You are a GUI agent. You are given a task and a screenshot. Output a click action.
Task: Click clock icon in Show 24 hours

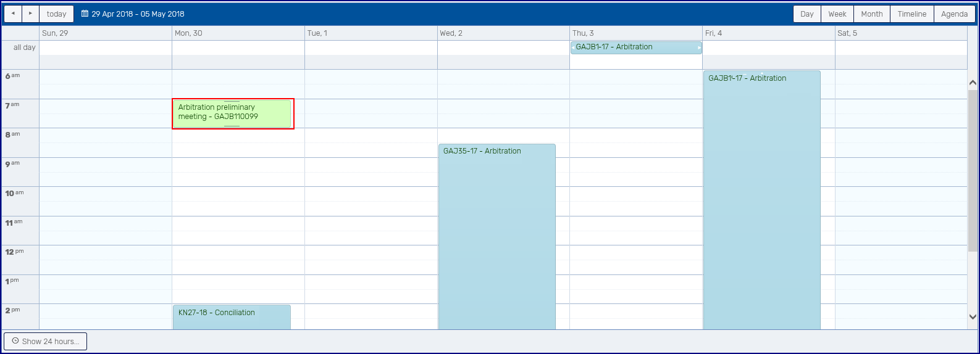click(15, 341)
